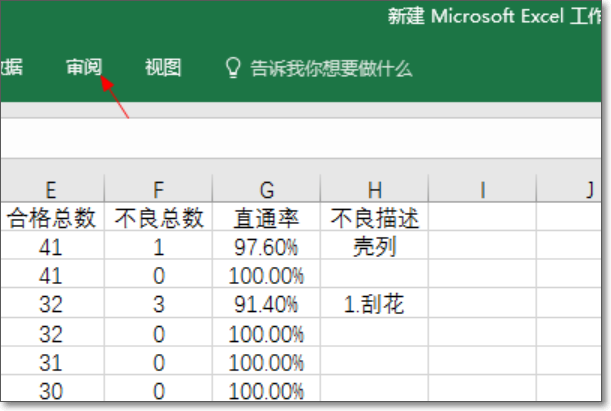Open the partially visible 数据 tab

pyautogui.click(x=12, y=68)
